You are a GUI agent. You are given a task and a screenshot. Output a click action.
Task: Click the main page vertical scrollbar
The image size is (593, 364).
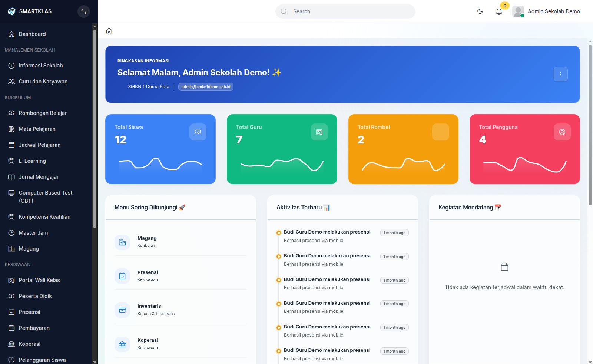(590, 124)
